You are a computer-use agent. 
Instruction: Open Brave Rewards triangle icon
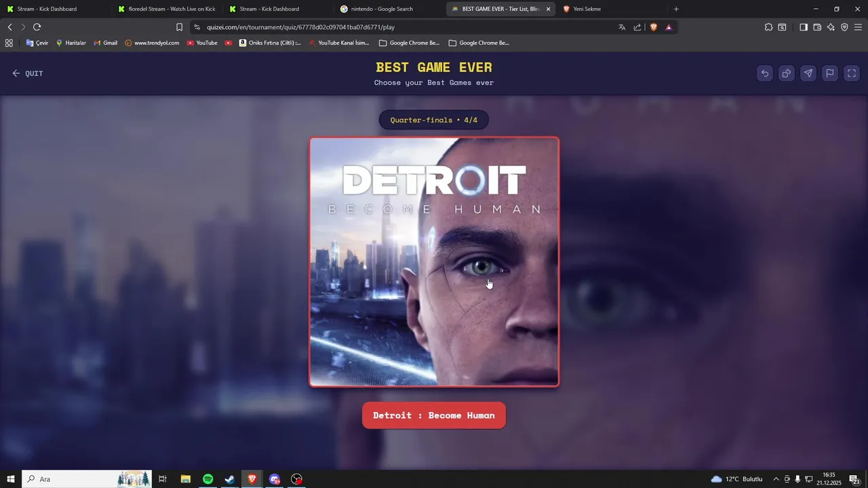click(669, 27)
